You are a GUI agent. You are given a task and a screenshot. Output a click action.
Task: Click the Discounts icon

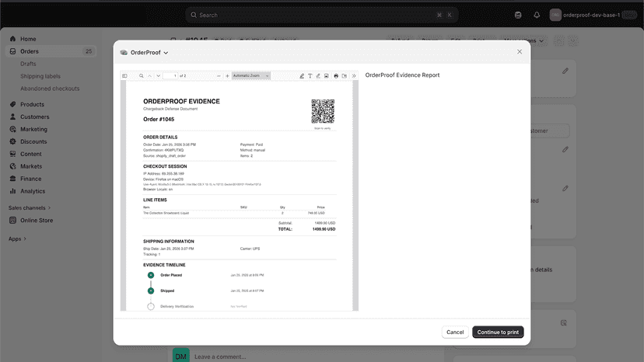12,141
